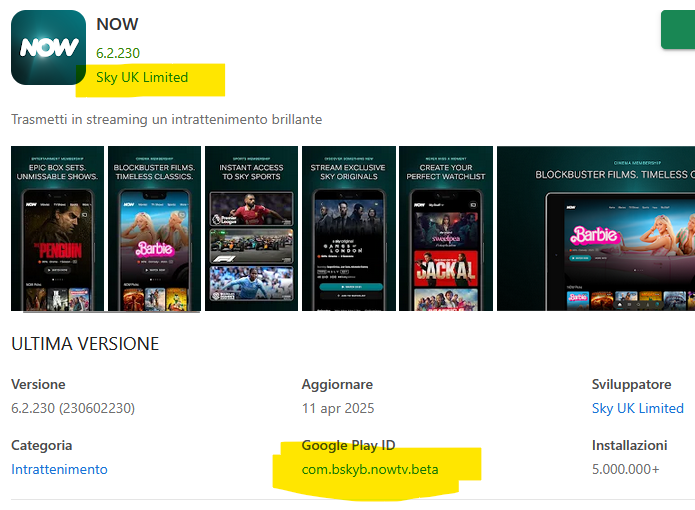Click the 'Aggiornare' label
Viewport: 695px width, 510px height.
point(337,384)
